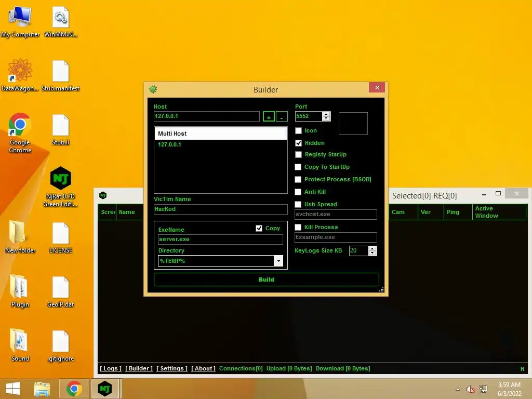
Task: Click the Exsample.exe text field
Action: coord(336,237)
